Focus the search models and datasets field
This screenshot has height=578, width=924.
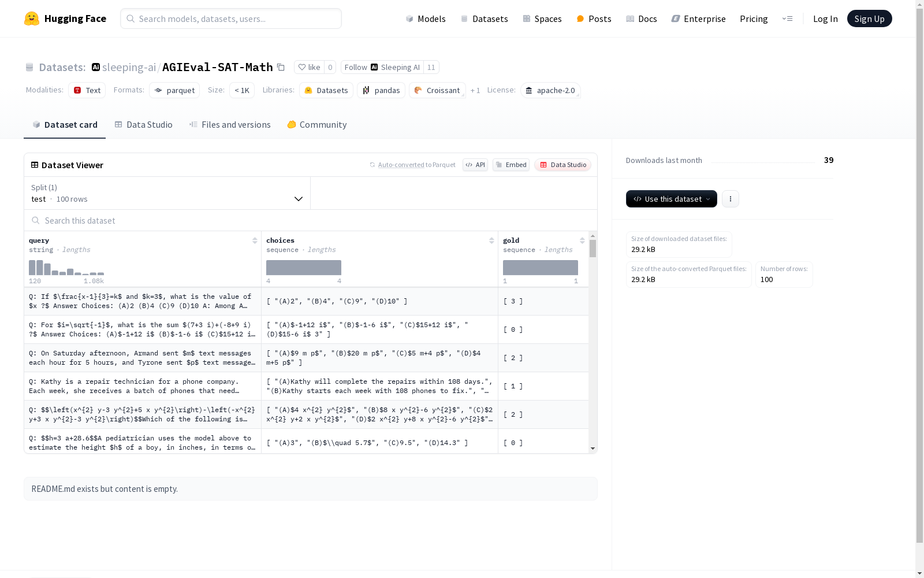click(231, 18)
